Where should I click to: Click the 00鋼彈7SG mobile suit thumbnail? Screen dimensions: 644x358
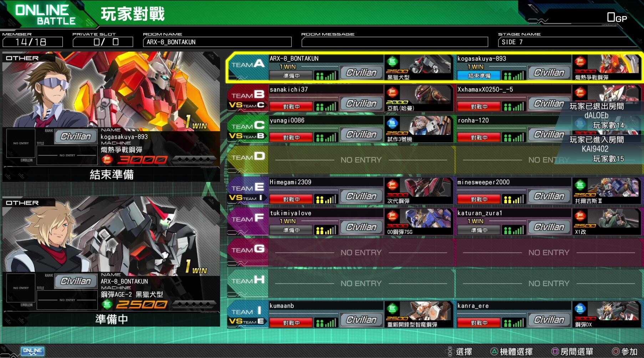pos(426,219)
